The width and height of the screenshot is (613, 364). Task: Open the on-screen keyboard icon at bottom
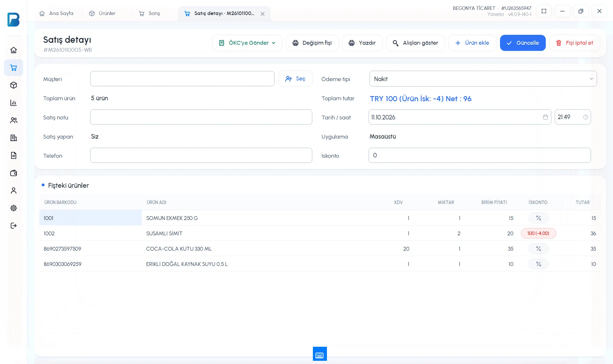pos(320,354)
